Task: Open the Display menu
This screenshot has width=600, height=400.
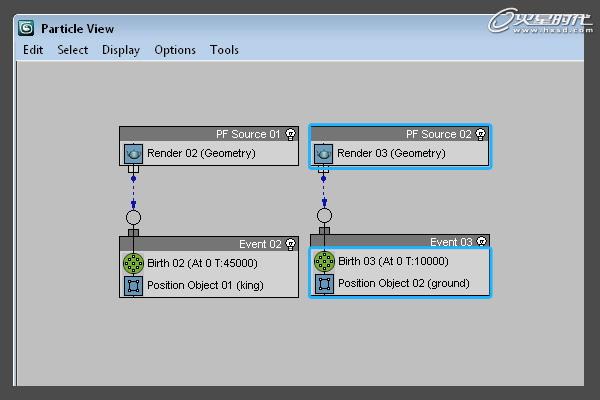Action: pos(121,50)
